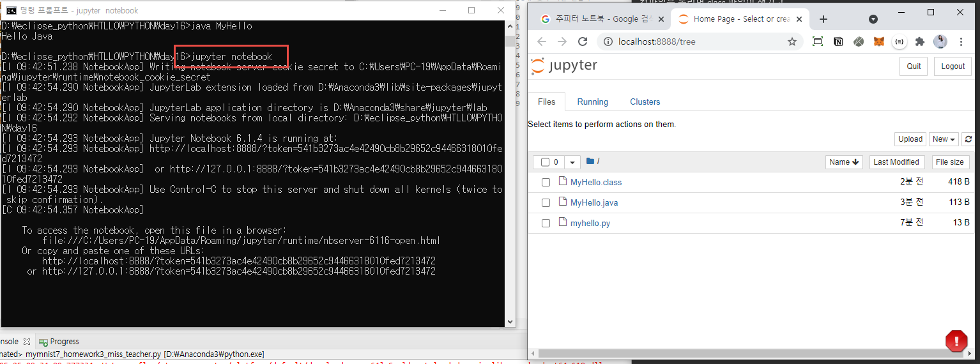This screenshot has height=364, width=980.
Task: Open the selection type dropdown arrow
Action: 572,162
